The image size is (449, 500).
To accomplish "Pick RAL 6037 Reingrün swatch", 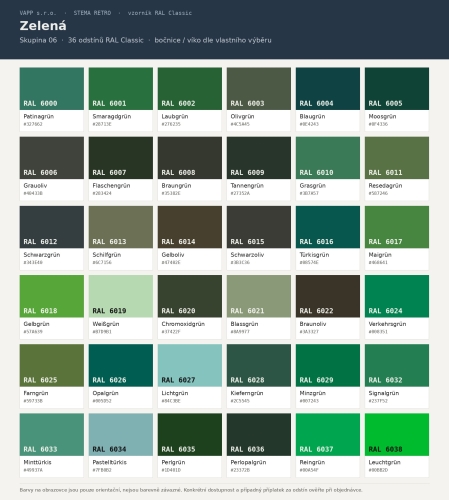I will [x=328, y=434].
